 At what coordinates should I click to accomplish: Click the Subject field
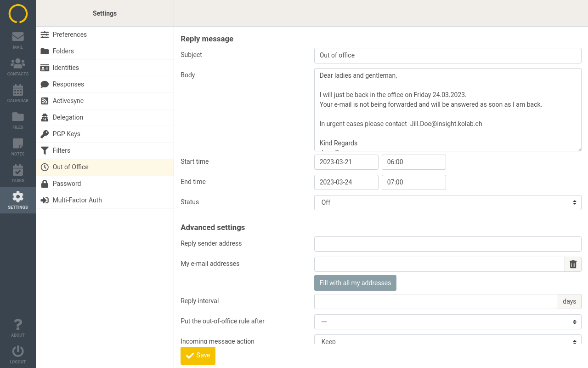448,55
